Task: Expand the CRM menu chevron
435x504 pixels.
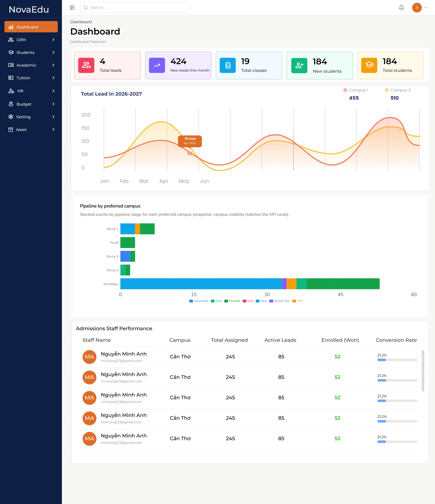Action: [53, 40]
